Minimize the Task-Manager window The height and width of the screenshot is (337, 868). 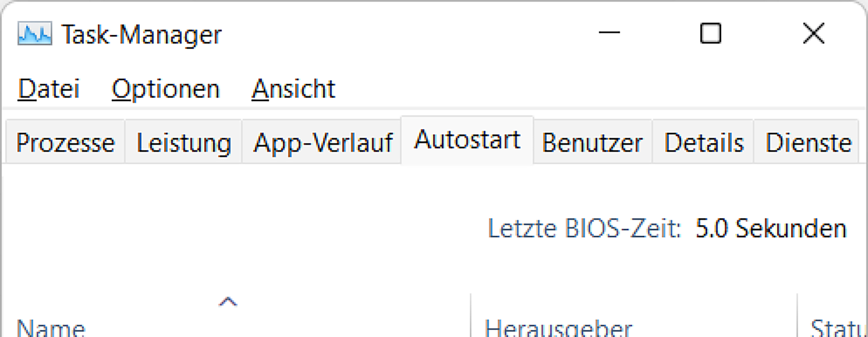609,33
